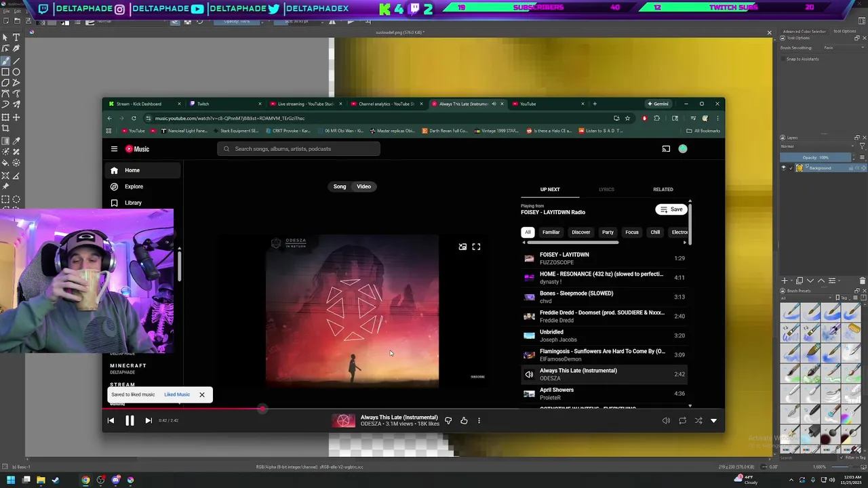
Task: Toggle like thumbs-up for current song
Action: pos(464,421)
